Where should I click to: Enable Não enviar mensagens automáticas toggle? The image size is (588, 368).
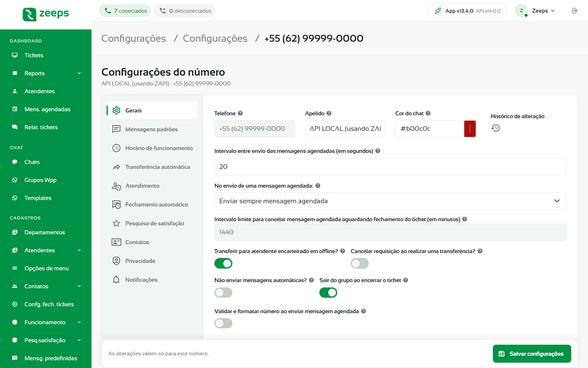pos(223,292)
